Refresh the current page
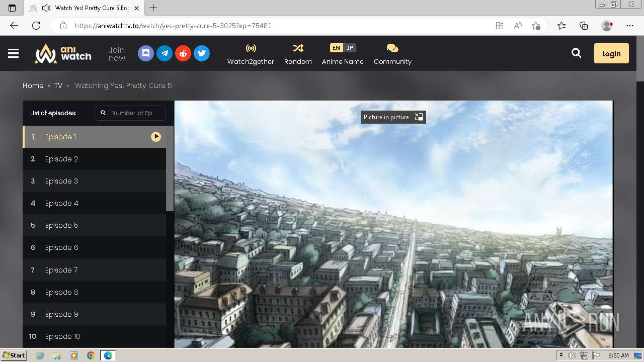 pyautogui.click(x=36, y=26)
